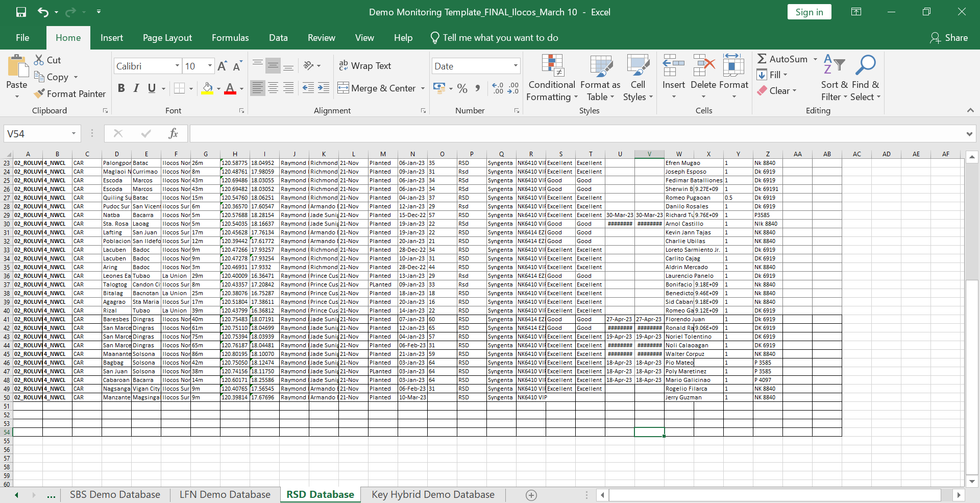Switch to the Page Layout tab
This screenshot has height=503, width=980.
click(167, 38)
